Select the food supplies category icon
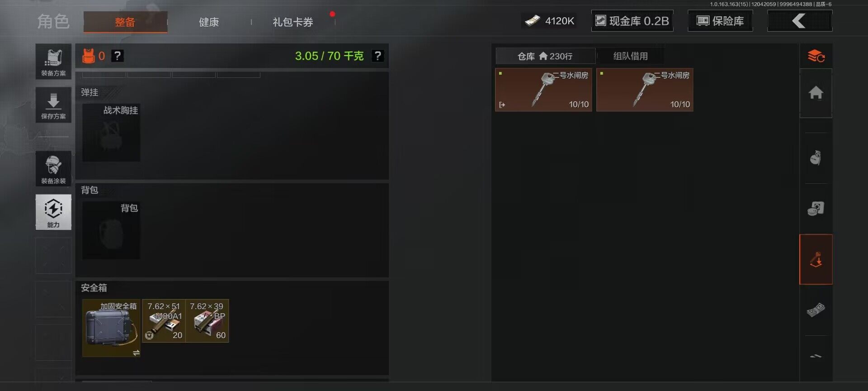This screenshot has width=868, height=391. click(x=816, y=209)
